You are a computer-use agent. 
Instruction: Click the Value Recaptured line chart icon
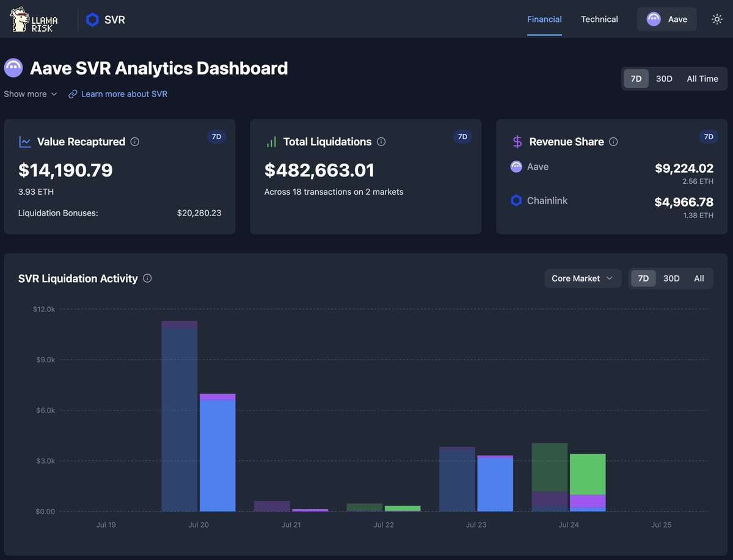point(25,142)
